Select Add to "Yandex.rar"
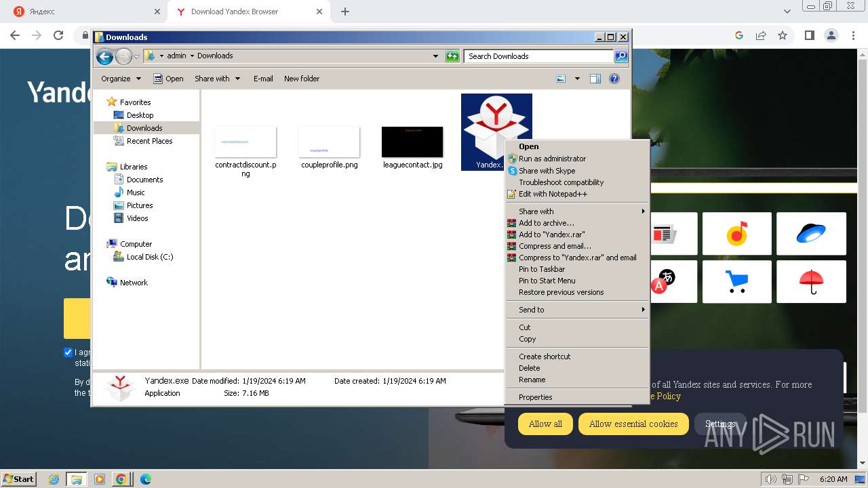 [x=577, y=235]
